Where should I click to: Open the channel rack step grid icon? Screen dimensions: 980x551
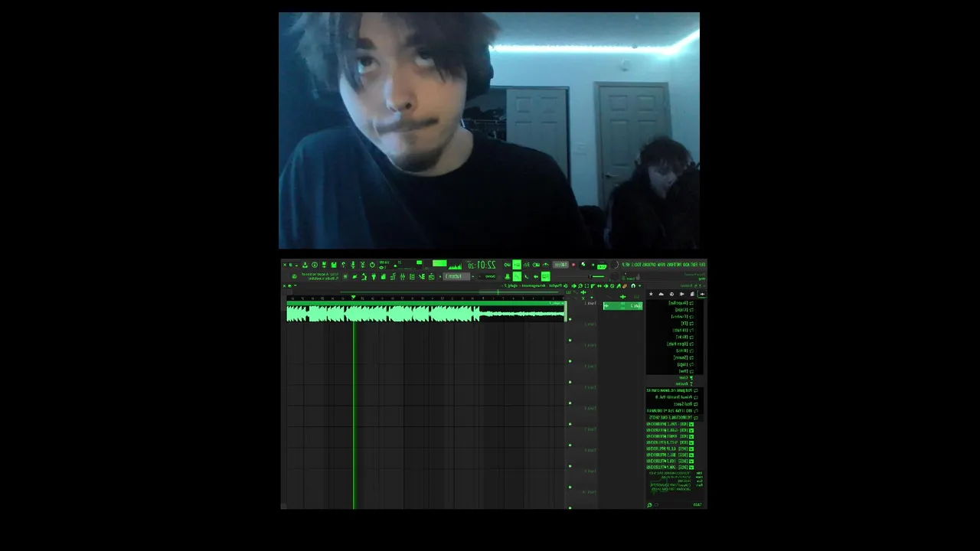point(412,276)
